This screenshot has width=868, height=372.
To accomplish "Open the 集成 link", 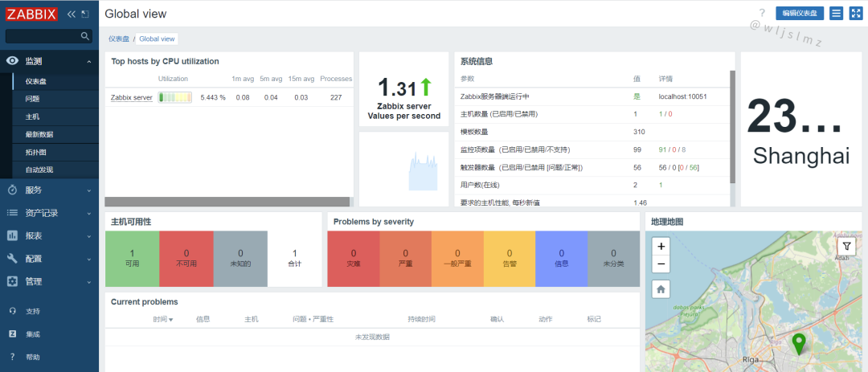I will (x=33, y=334).
